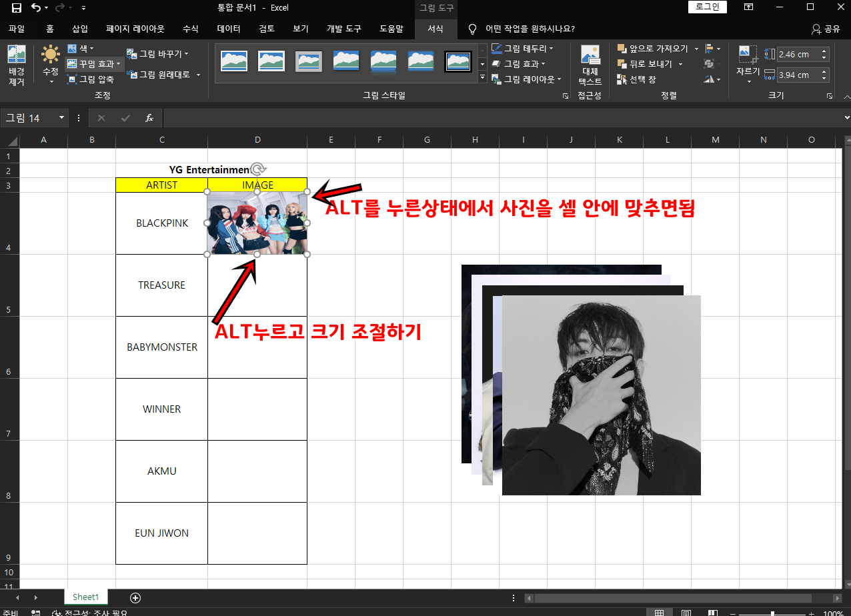Screen dimensions: 851x616
Task: Select row 6 header
Action: point(9,347)
